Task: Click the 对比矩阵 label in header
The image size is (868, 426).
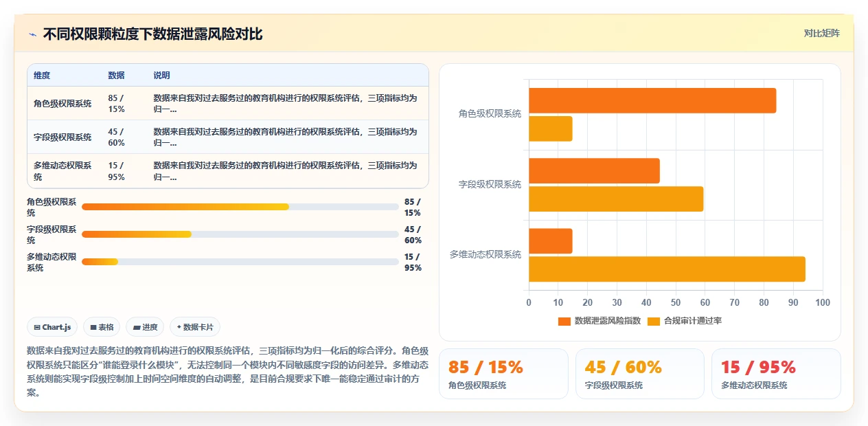Action: (x=821, y=33)
